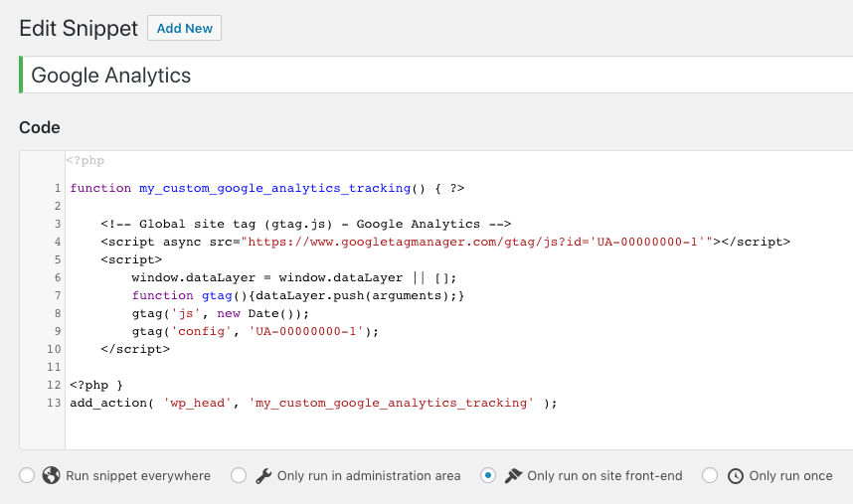Click the add_action 'wp_head' code line
This screenshot has width=853, height=504.
(x=313, y=403)
